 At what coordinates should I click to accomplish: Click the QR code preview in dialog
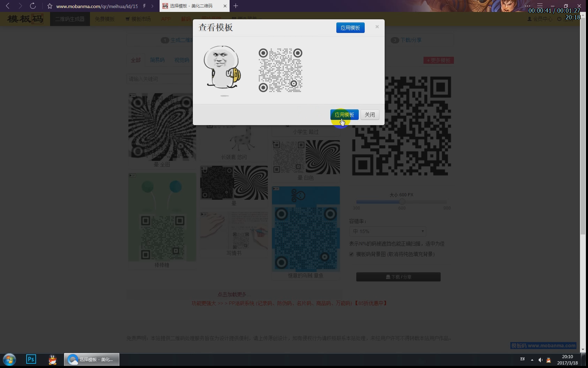[280, 70]
